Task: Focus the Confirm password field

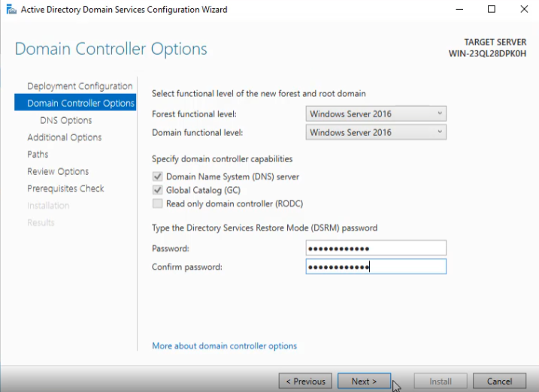Action: (x=376, y=267)
